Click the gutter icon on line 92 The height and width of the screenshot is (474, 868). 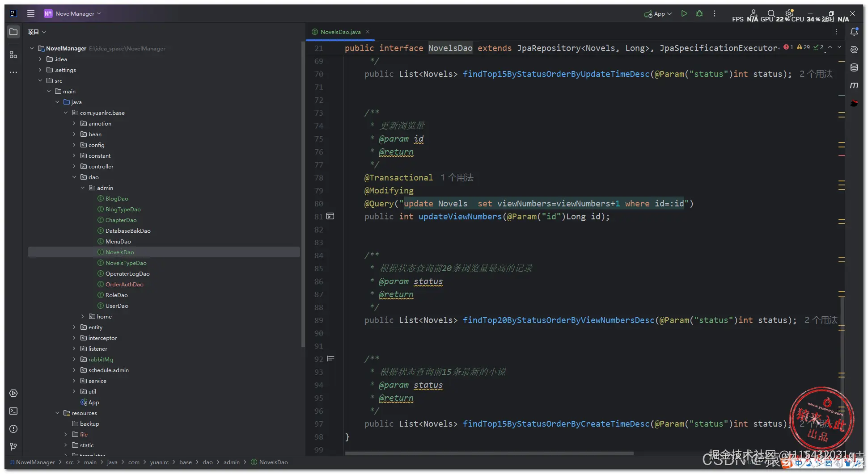330,358
